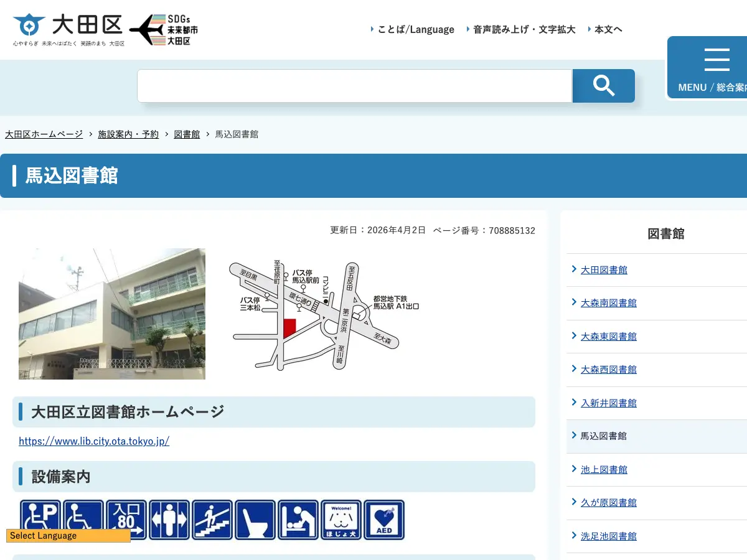Click the accessible parking facility icon
Viewport: 747px width, 560px height.
click(x=40, y=520)
